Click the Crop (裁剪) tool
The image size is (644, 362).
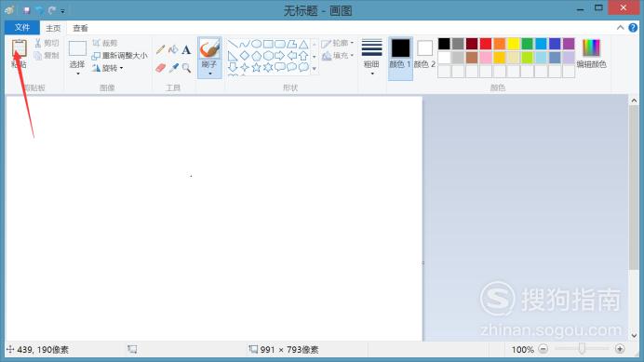tap(105, 43)
